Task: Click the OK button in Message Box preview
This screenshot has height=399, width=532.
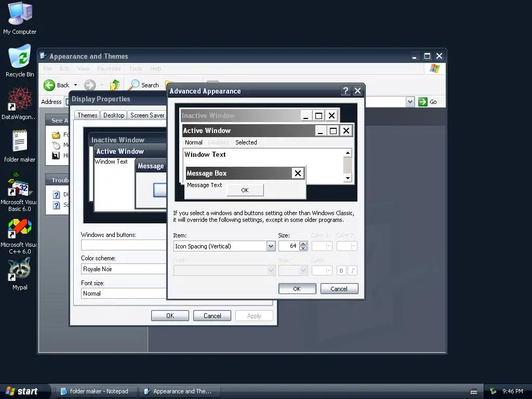Action: coord(245,190)
